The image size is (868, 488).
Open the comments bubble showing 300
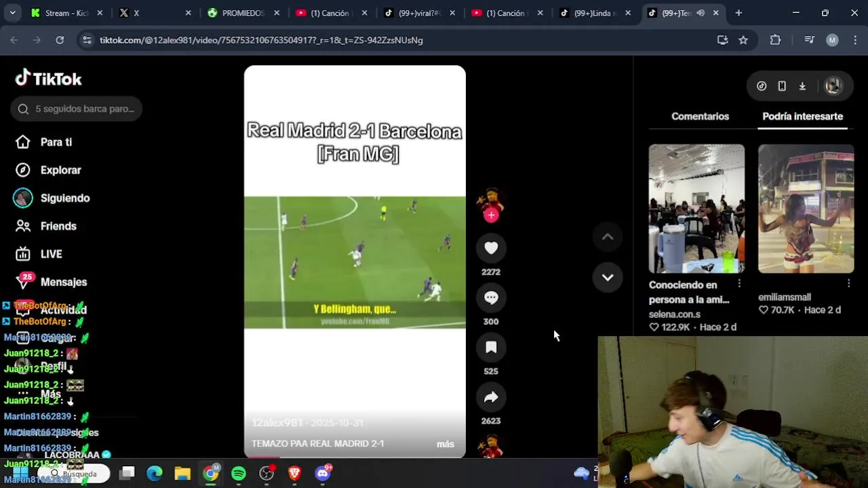click(491, 298)
